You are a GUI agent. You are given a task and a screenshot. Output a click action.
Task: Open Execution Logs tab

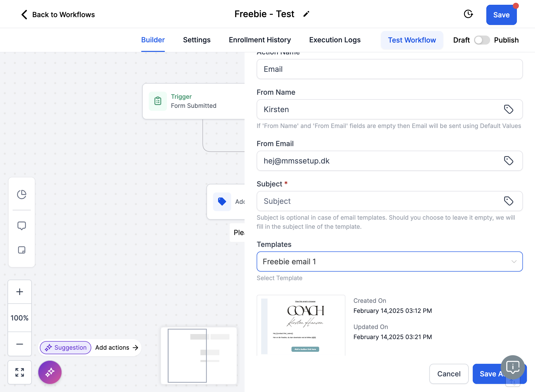tap(335, 40)
